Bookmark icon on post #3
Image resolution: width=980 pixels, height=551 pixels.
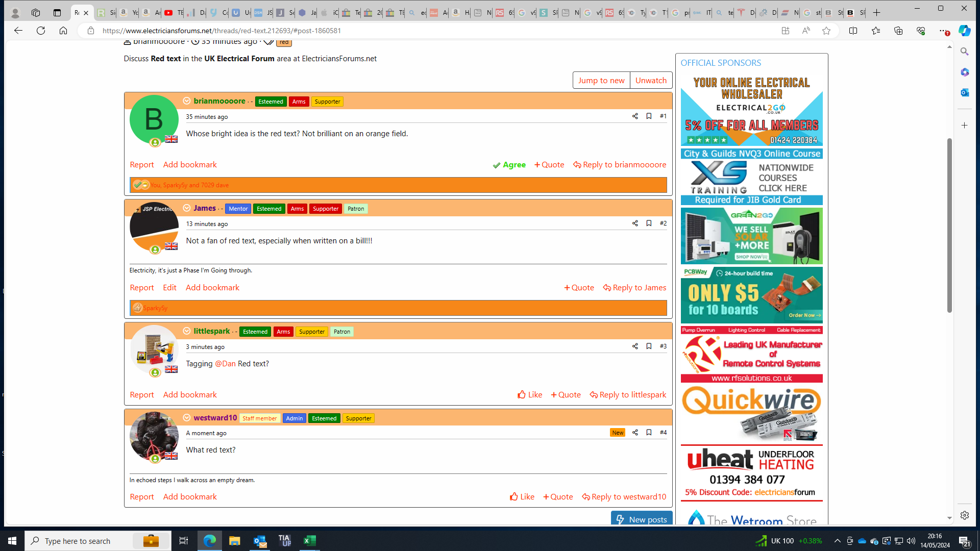tap(649, 346)
